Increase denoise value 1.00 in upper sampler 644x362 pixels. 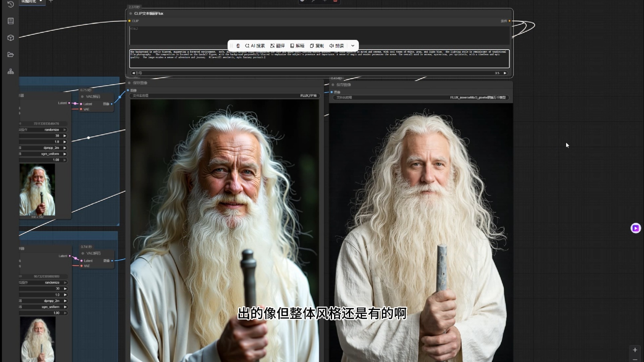pos(65,160)
